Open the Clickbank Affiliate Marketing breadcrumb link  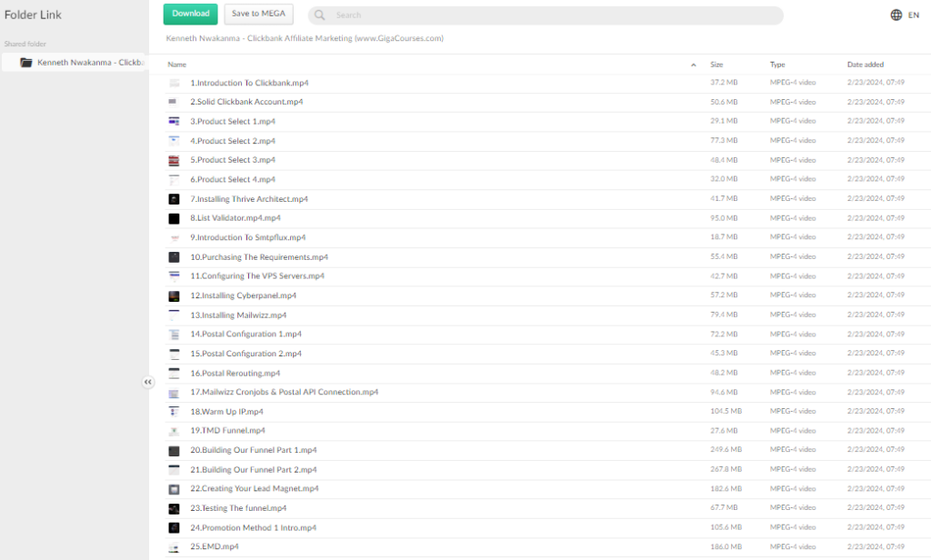[305, 38]
